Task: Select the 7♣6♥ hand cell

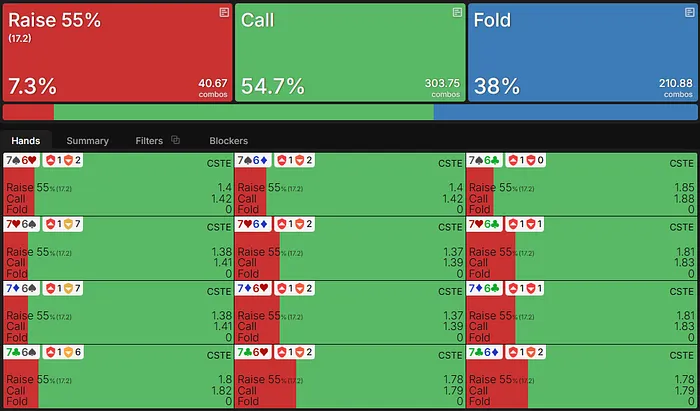Action: (x=349, y=375)
